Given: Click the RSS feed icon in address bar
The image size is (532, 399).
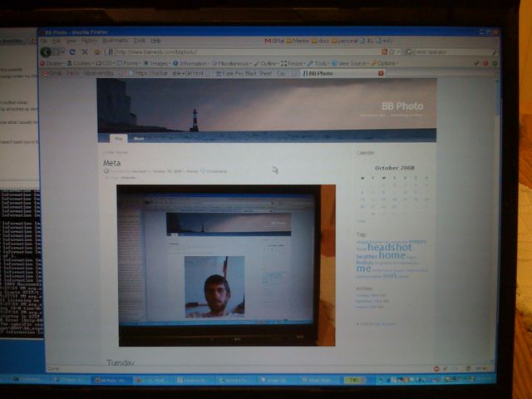Looking at the screenshot, I should tap(384, 52).
